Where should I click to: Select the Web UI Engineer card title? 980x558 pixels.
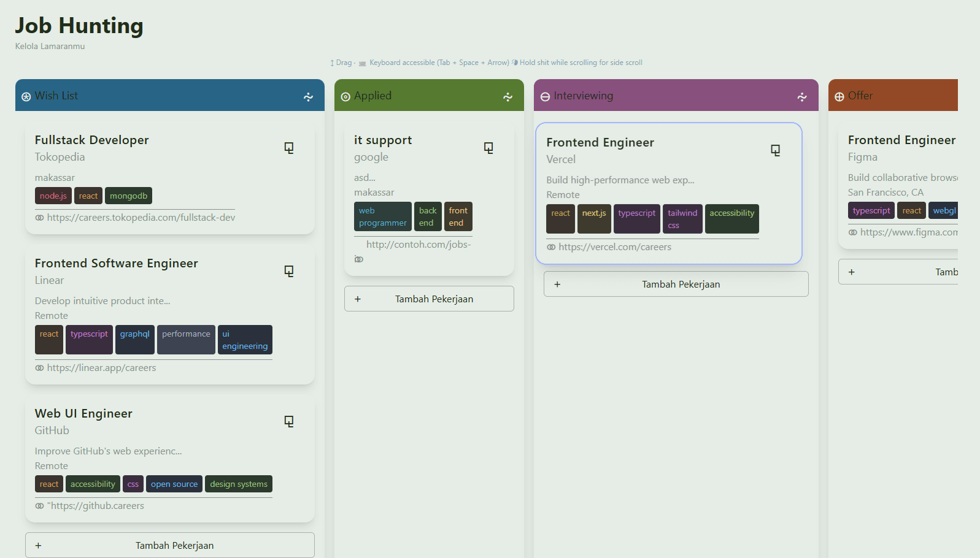click(83, 413)
